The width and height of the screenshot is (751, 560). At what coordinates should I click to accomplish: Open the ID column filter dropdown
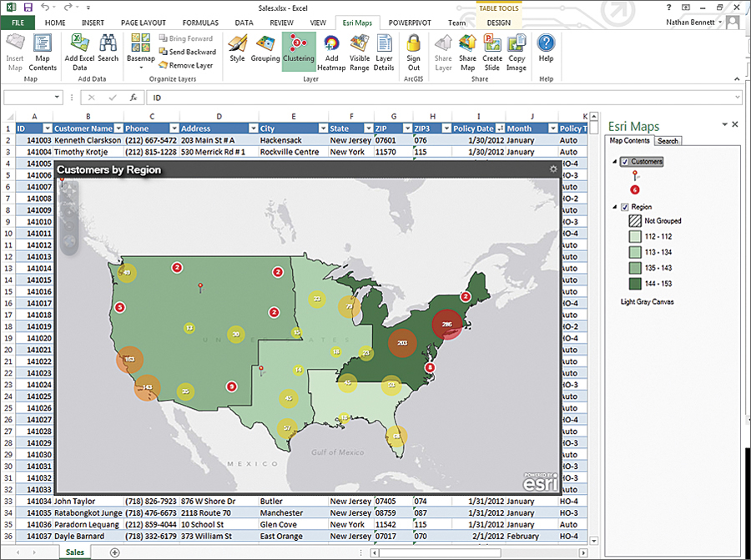click(48, 129)
